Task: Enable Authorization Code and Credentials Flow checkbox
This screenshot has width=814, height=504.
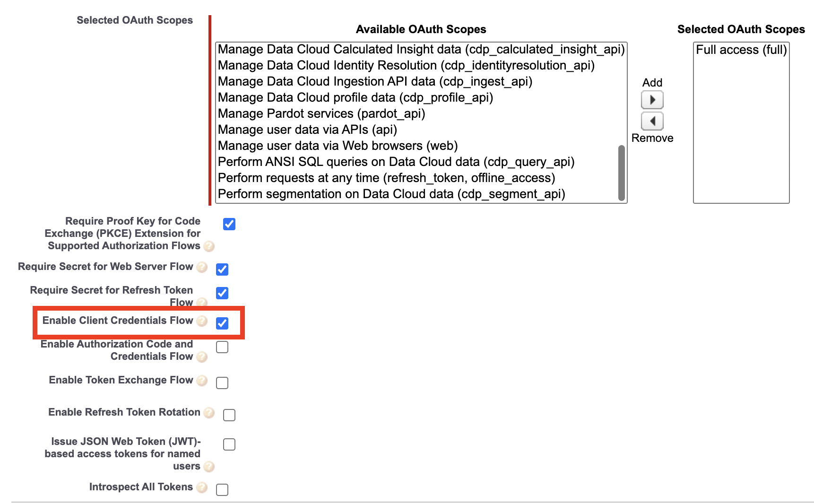Action: click(x=222, y=347)
